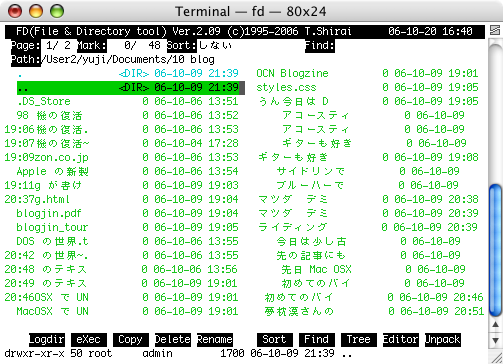The width and height of the screenshot is (503, 364).
Task: Open the Tree command label
Action: coord(359,340)
